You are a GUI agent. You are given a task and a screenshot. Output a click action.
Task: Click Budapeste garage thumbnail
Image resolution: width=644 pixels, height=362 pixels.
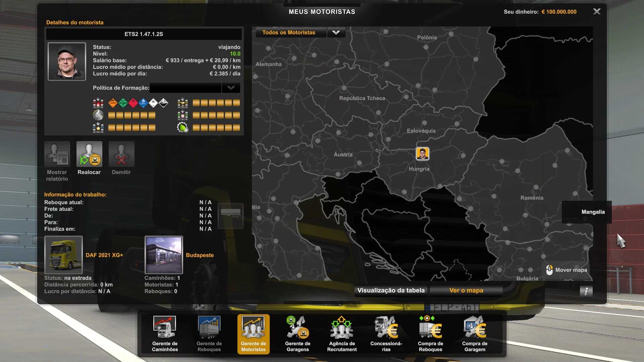[164, 255]
